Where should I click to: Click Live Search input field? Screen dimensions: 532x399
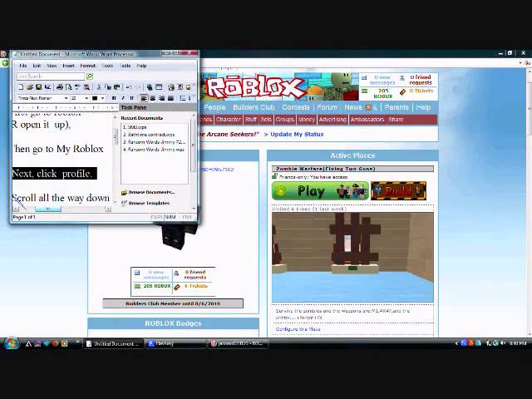(x=51, y=76)
